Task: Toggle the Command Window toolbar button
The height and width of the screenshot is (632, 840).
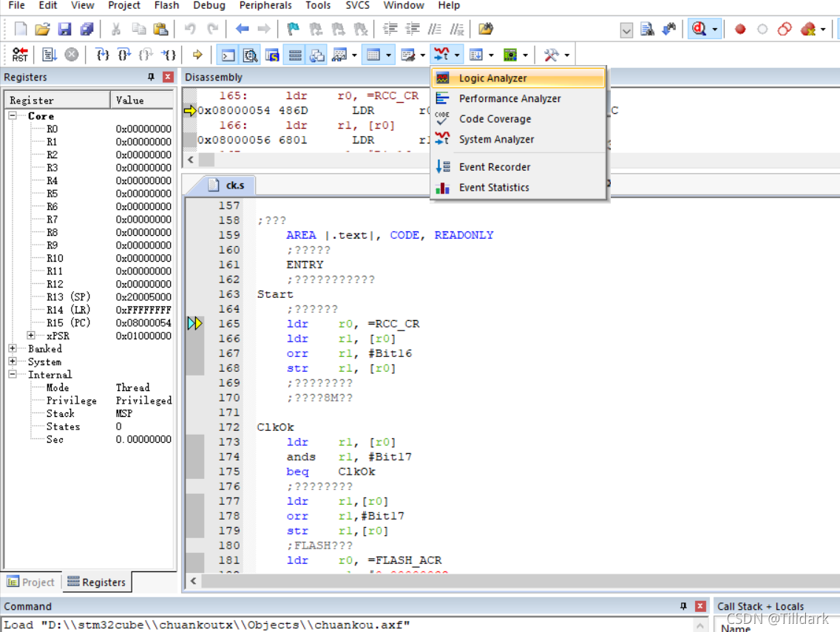Action: click(228, 55)
